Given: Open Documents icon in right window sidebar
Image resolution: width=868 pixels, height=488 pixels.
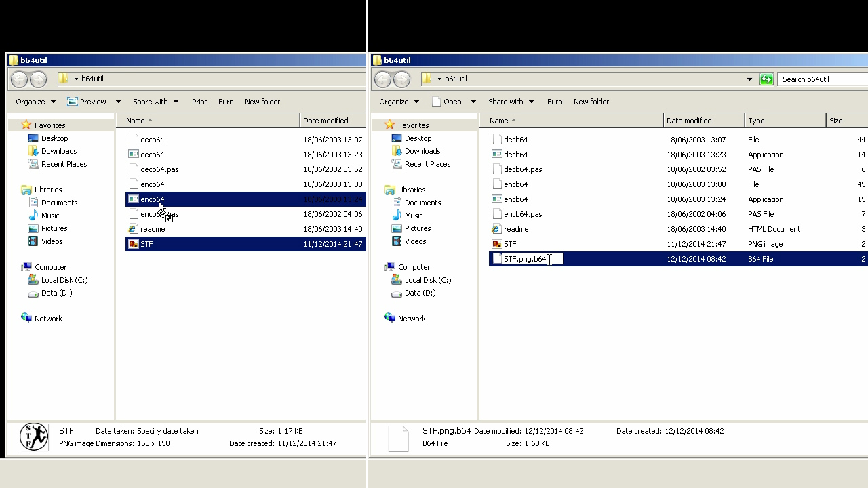Looking at the screenshot, I should pos(397,203).
